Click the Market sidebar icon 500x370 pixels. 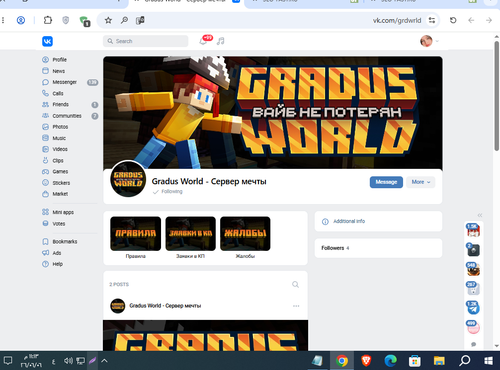tap(45, 194)
